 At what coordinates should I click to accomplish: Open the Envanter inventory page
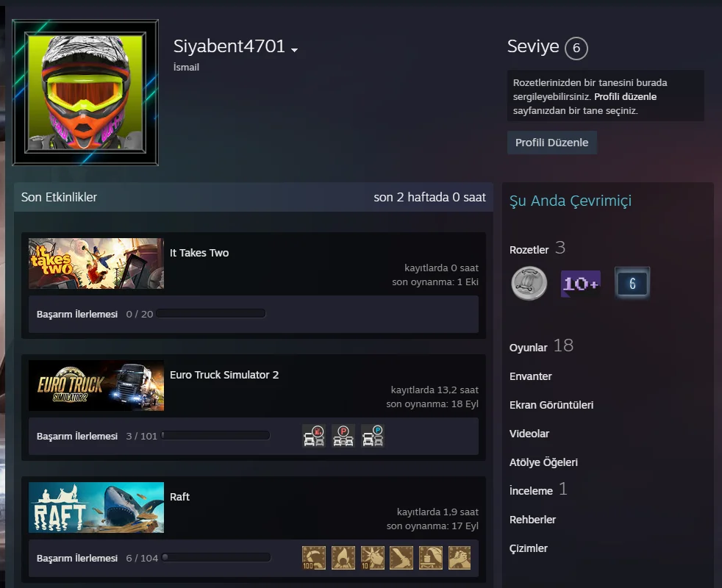[x=530, y=376]
